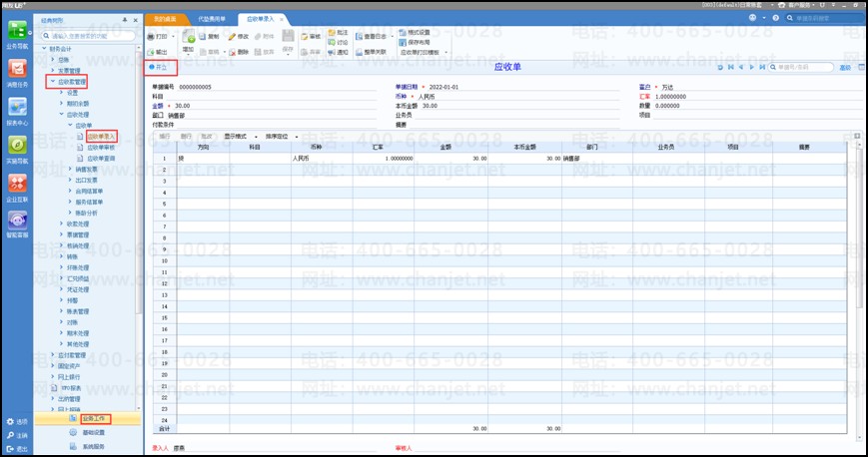Click the 审核 approve toolbar button

point(311,35)
